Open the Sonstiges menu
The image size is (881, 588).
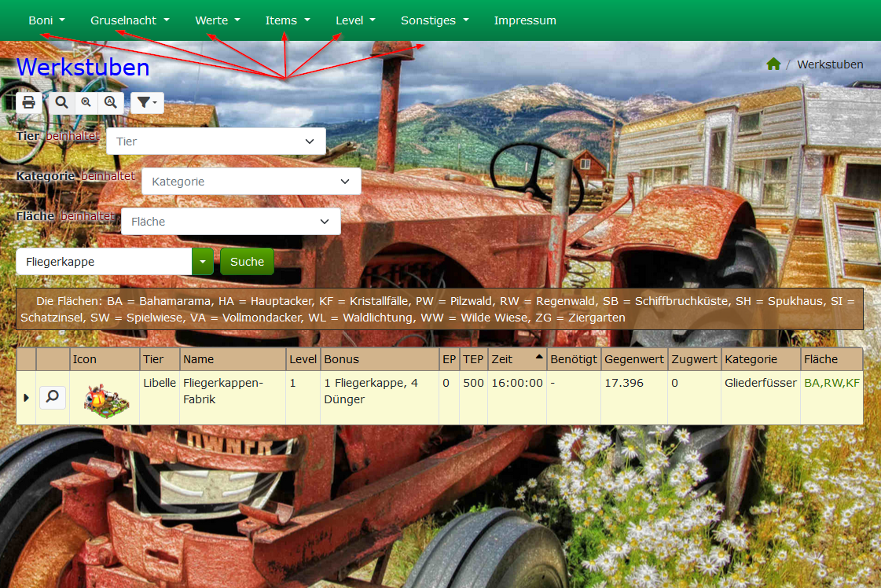435,20
